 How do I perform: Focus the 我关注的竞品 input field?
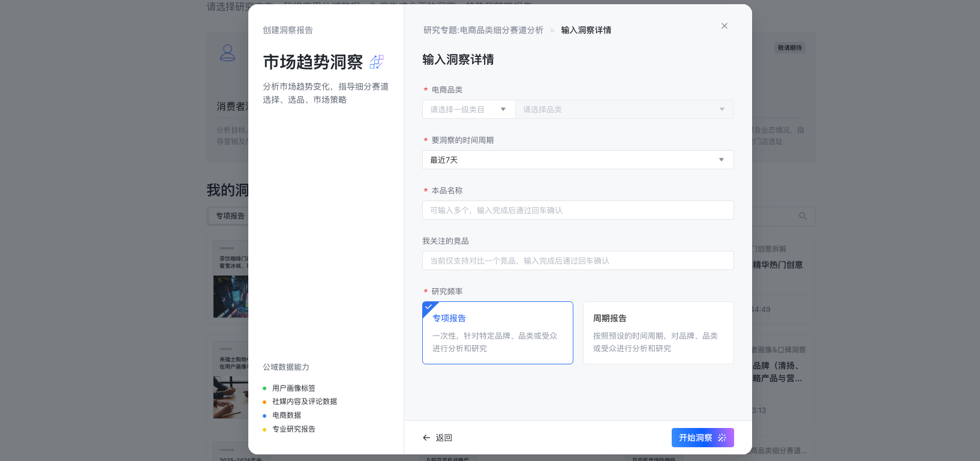[x=578, y=261]
